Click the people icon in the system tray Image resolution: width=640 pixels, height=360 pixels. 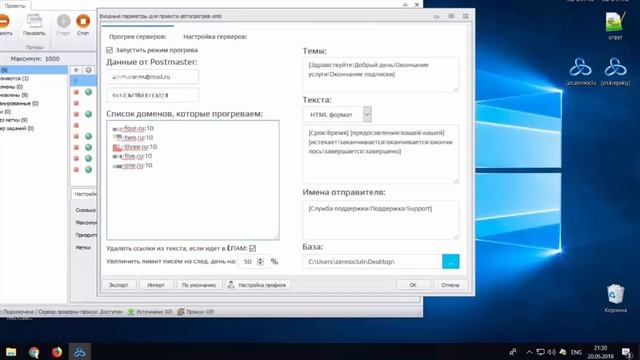(x=513, y=352)
